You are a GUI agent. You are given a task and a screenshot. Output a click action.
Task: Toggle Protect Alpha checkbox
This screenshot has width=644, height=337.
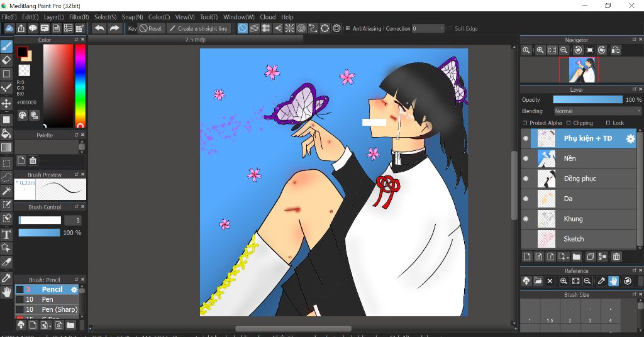[525, 123]
